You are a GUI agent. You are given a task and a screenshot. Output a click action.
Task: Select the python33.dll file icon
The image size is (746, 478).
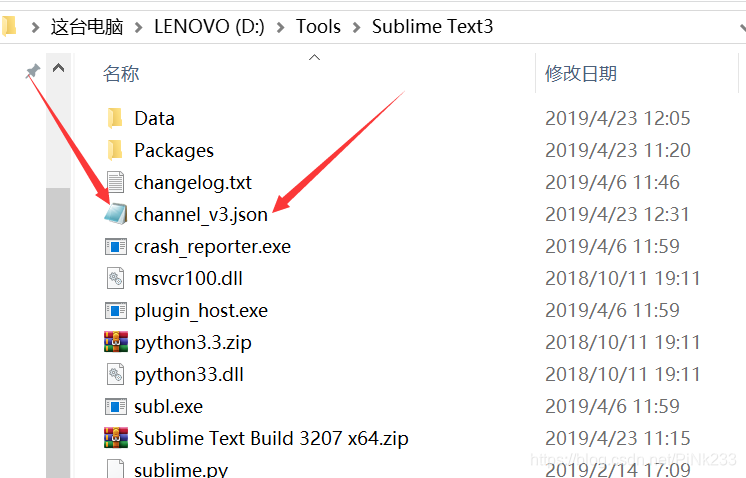116,374
